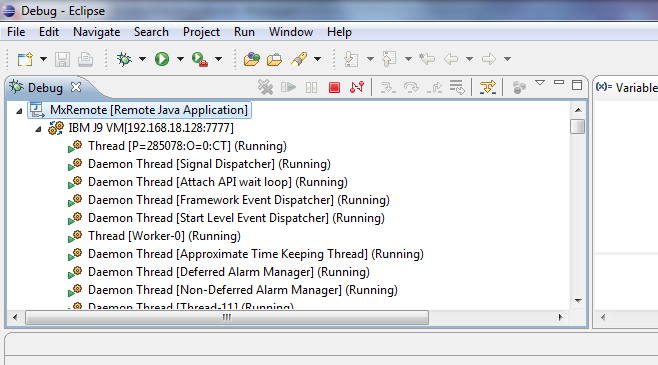
Task: Click the Save toolbar icon
Action: [x=62, y=59]
